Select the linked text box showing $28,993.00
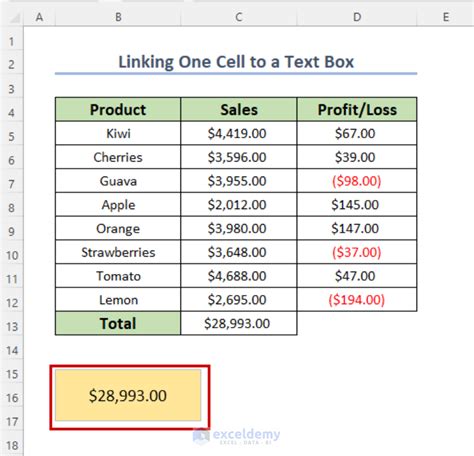Viewport: 474px width, 456px height. coord(128,395)
